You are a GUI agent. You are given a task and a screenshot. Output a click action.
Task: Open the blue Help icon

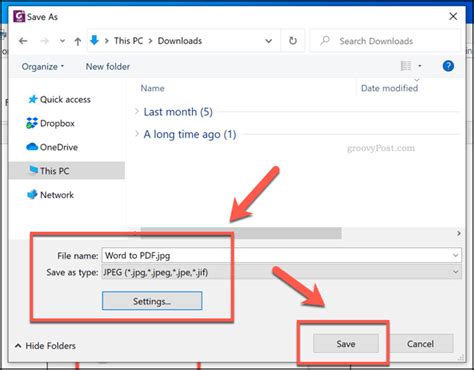tap(448, 66)
